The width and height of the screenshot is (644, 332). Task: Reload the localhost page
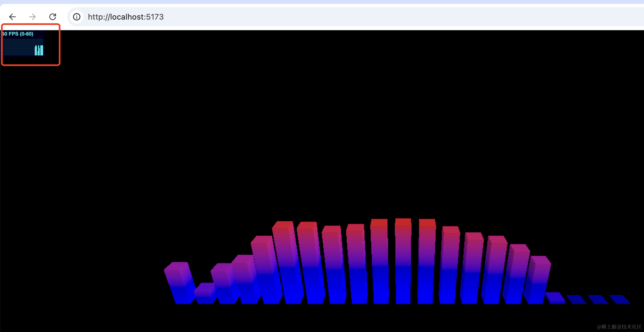[53, 17]
